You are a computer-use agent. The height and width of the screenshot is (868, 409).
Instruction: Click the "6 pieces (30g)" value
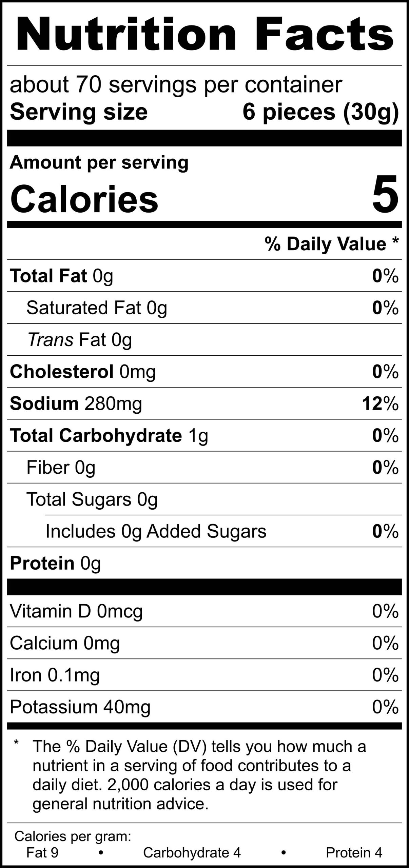coord(320,112)
